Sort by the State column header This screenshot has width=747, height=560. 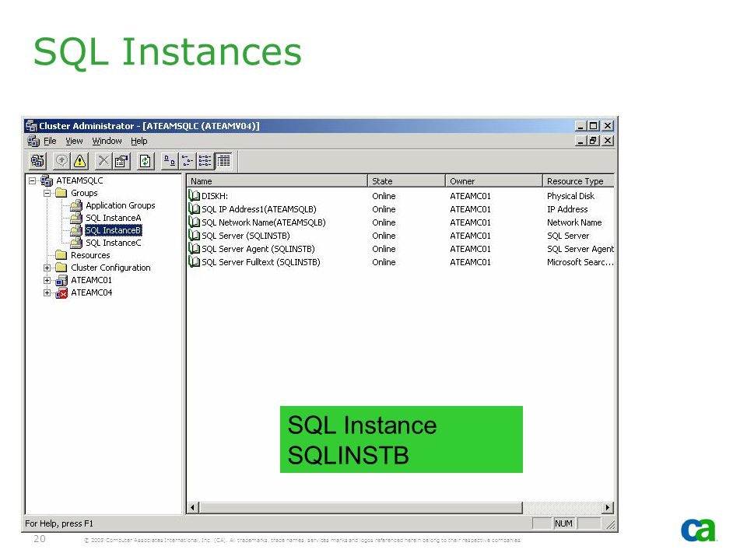coord(406,181)
